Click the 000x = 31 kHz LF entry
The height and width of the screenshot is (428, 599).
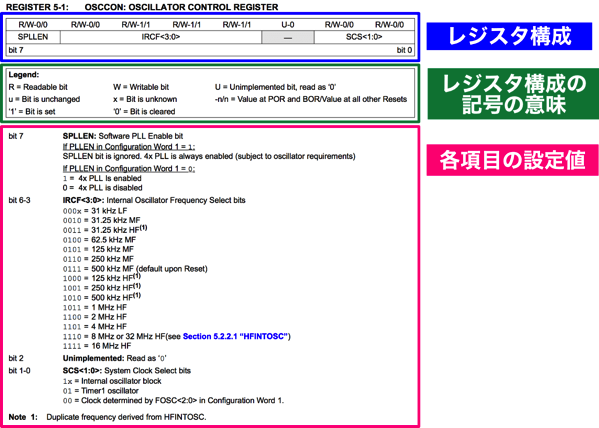95,211
